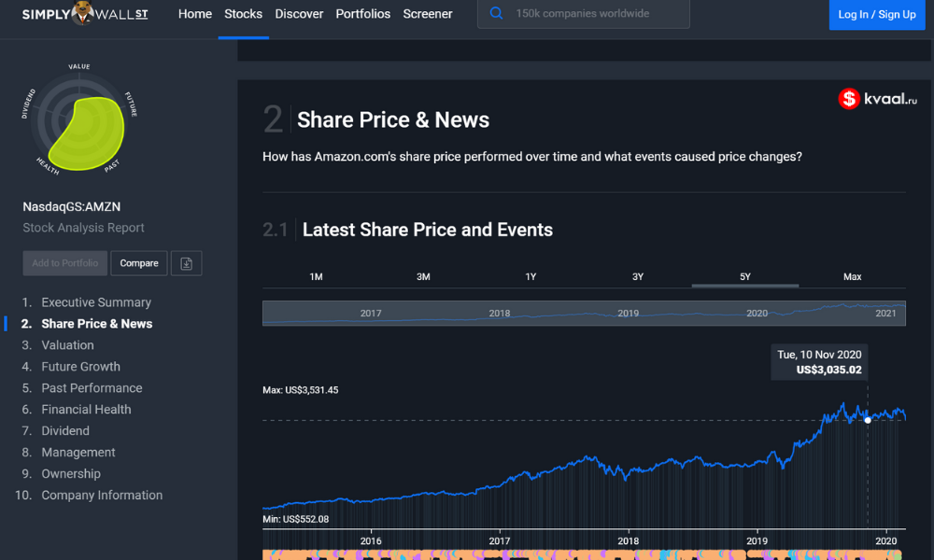The image size is (934, 560).
Task: Click the snowflake analysis chart
Action: point(79,122)
